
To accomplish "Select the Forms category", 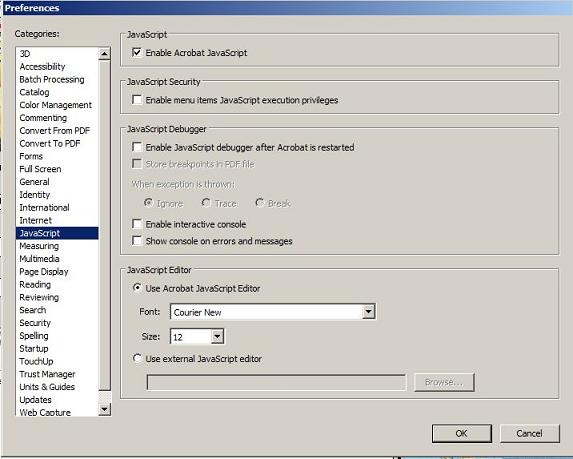I will [57, 156].
